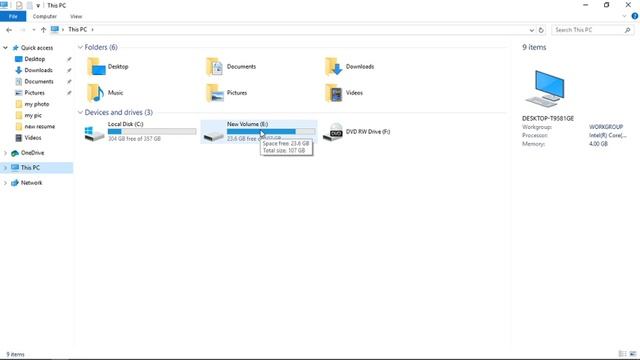Click the DESKTOP-T9581GE computer name

click(548, 118)
